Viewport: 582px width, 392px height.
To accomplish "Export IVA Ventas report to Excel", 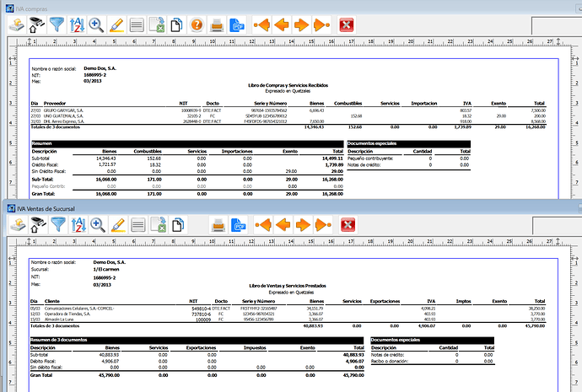I will [x=158, y=225].
